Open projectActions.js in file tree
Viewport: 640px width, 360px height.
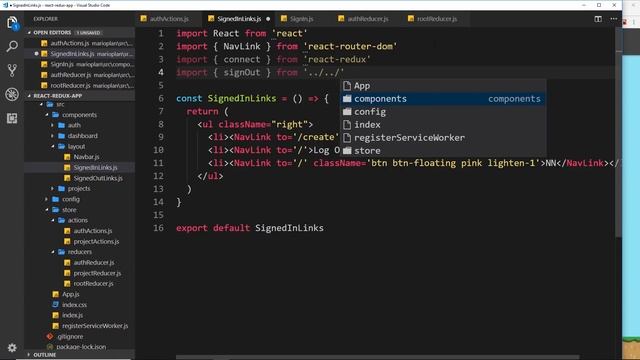tap(80, 241)
